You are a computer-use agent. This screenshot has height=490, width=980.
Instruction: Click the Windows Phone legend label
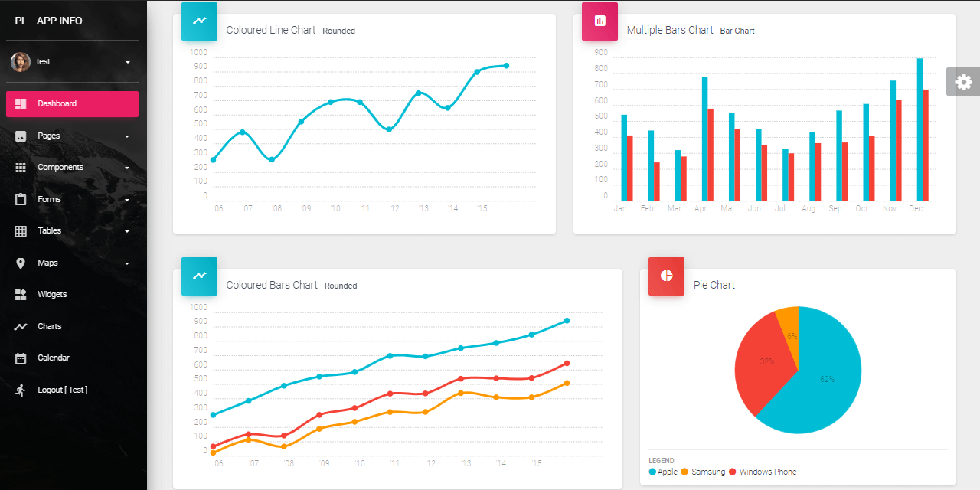pyautogui.click(x=768, y=472)
